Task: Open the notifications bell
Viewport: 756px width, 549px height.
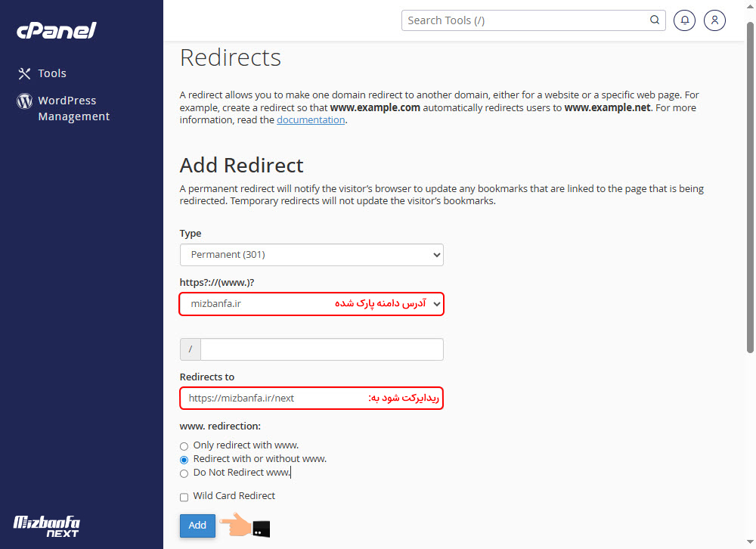Action: tap(684, 20)
